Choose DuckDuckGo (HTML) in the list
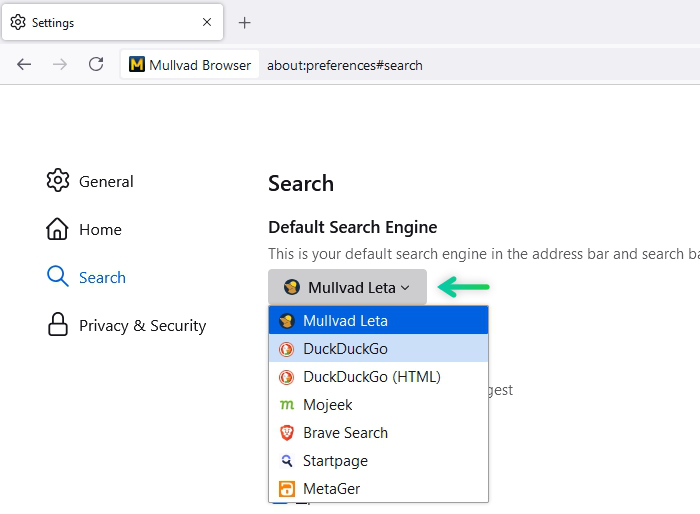Screen dimensions: 700x514 (x=379, y=376)
